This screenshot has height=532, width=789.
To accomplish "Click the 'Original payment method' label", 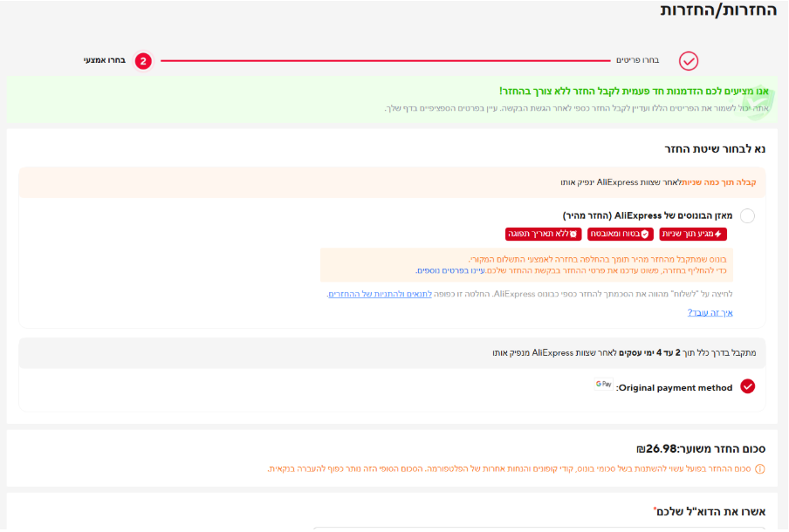I will point(675,387).
